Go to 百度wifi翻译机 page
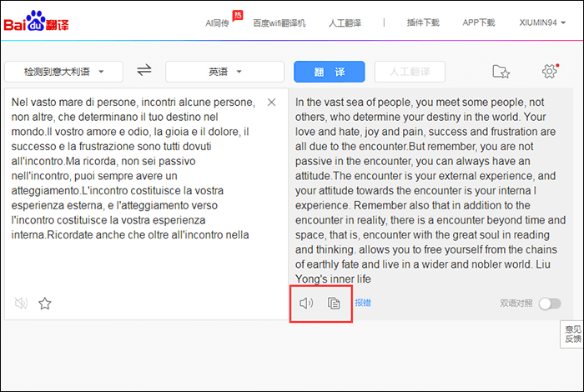 pos(279,23)
